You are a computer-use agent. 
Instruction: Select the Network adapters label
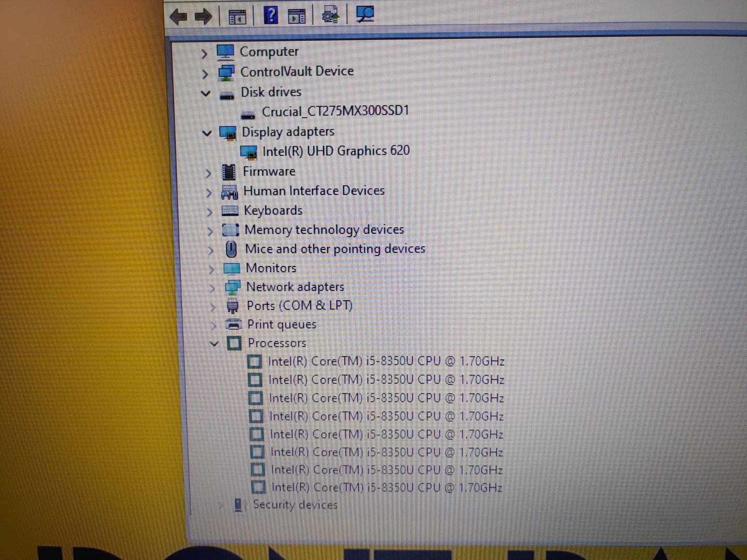coord(296,287)
